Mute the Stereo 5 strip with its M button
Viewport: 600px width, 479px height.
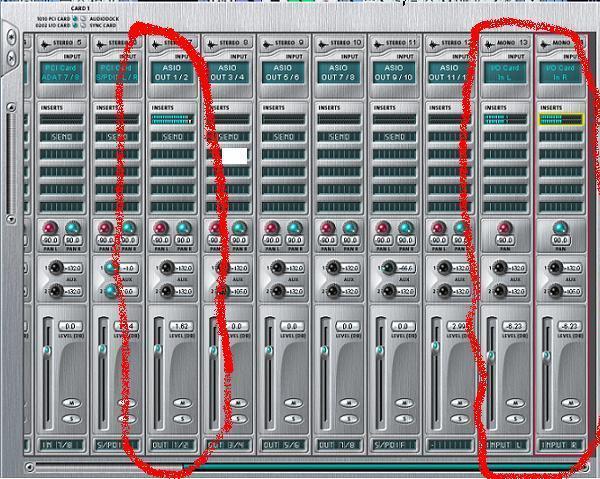pos(72,403)
